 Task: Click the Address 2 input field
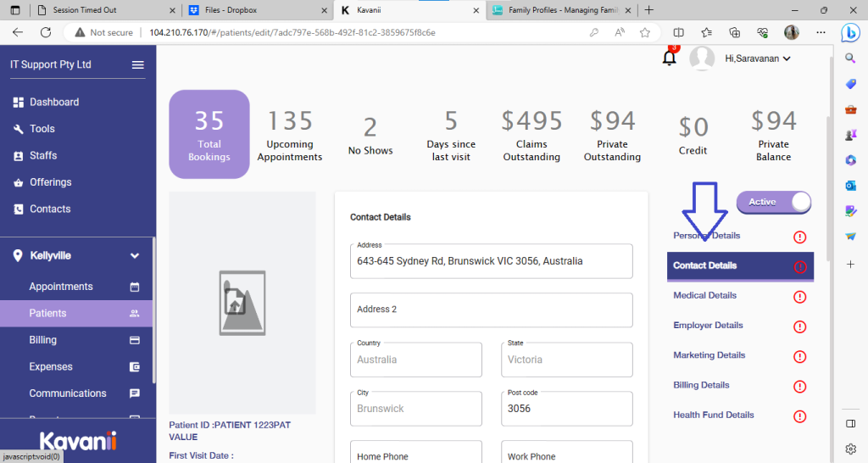point(491,310)
